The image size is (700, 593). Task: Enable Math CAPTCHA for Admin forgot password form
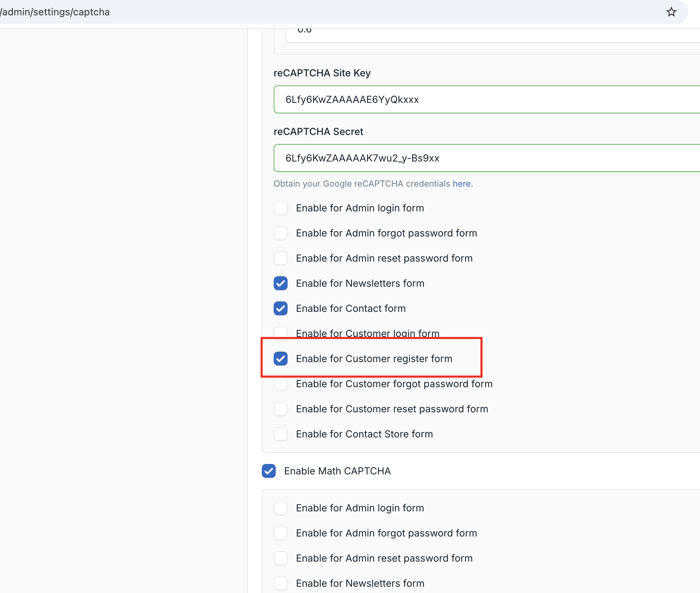click(x=281, y=533)
